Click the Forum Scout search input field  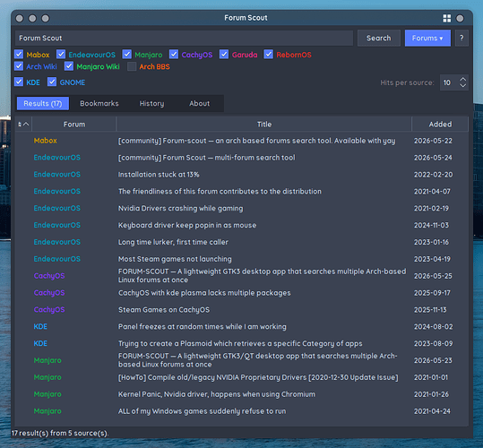[184, 39]
